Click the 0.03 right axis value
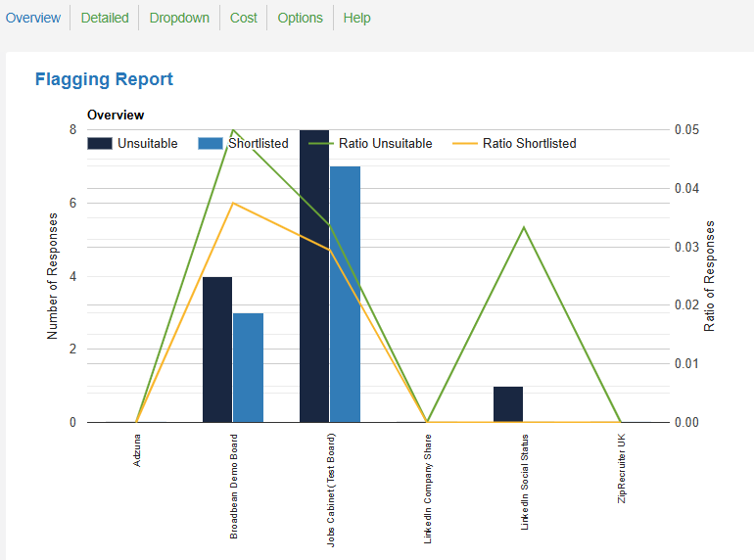 (x=686, y=247)
